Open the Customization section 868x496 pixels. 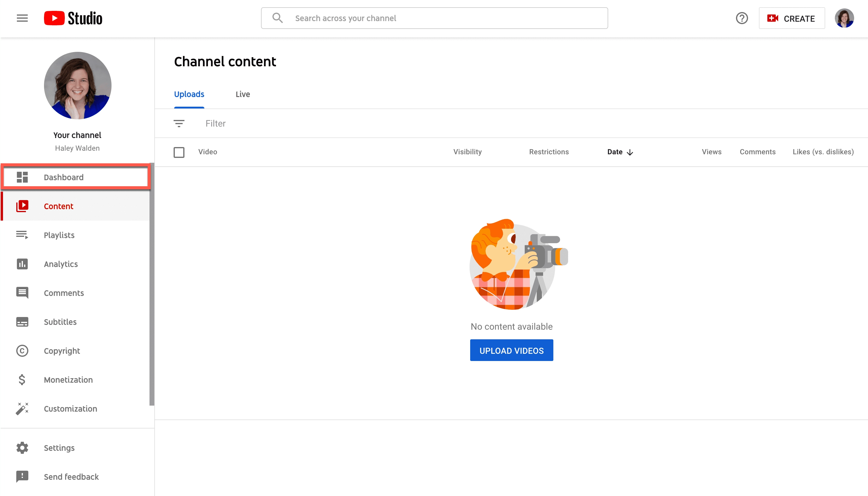pos(70,408)
